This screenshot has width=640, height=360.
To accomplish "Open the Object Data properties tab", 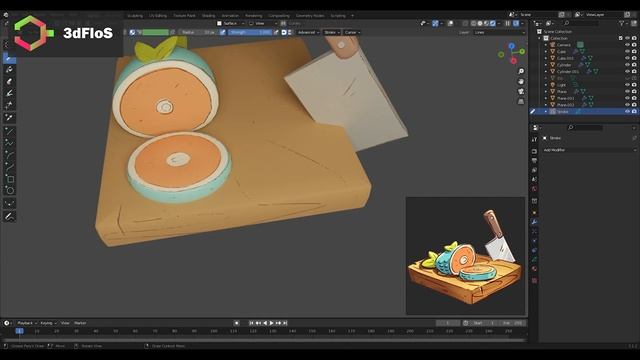I will coord(534,259).
